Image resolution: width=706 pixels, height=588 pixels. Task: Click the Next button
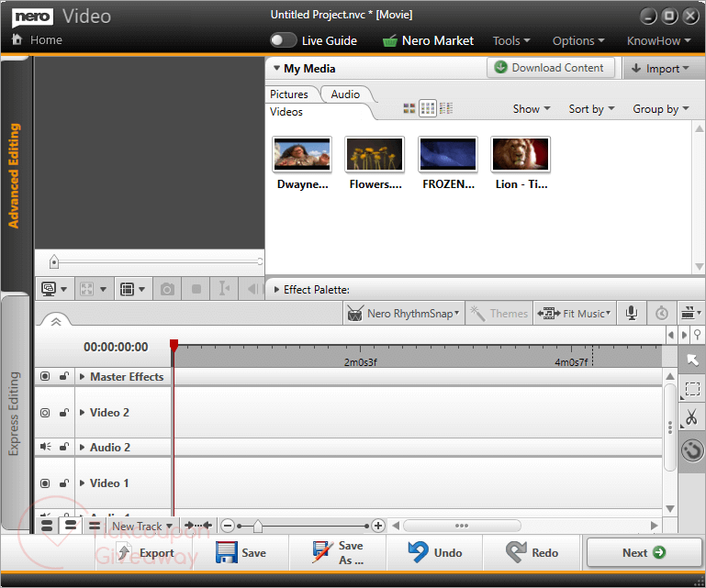point(644,552)
